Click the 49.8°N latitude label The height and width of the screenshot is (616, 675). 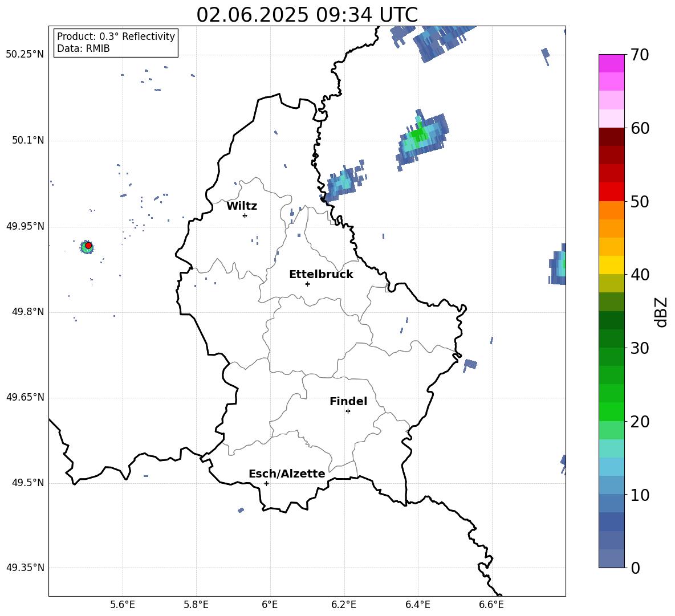28,312
